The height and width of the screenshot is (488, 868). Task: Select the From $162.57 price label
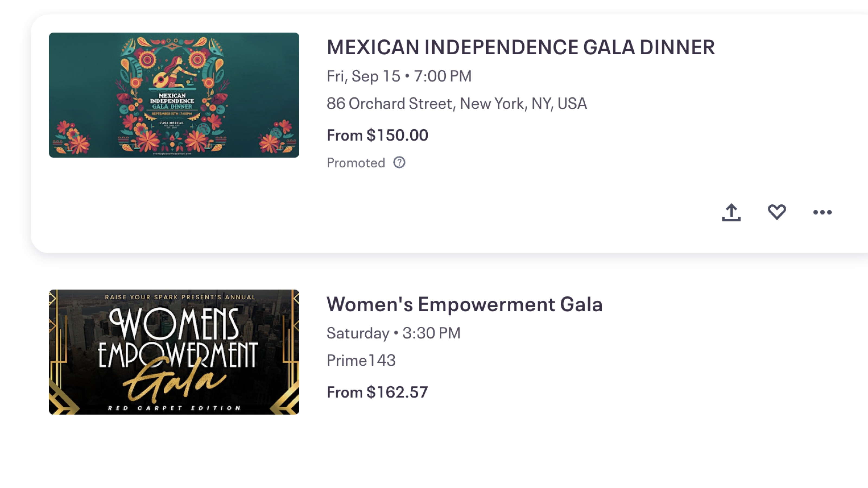(x=377, y=392)
